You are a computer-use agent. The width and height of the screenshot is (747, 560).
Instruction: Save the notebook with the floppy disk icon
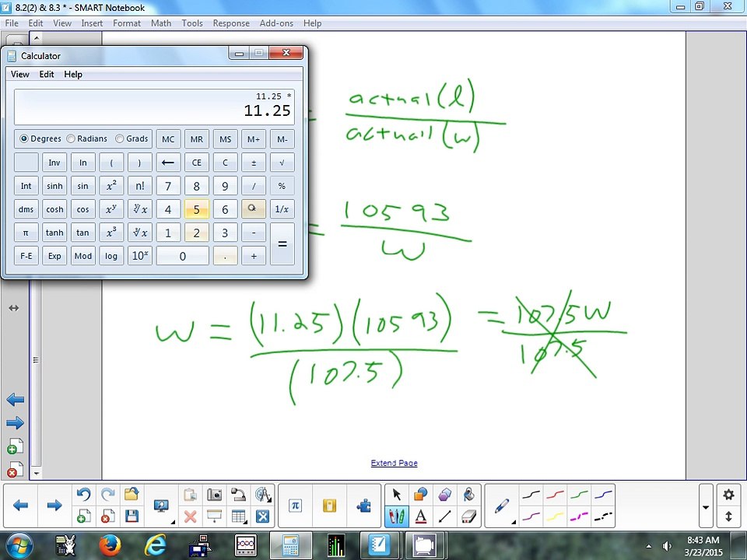click(132, 516)
